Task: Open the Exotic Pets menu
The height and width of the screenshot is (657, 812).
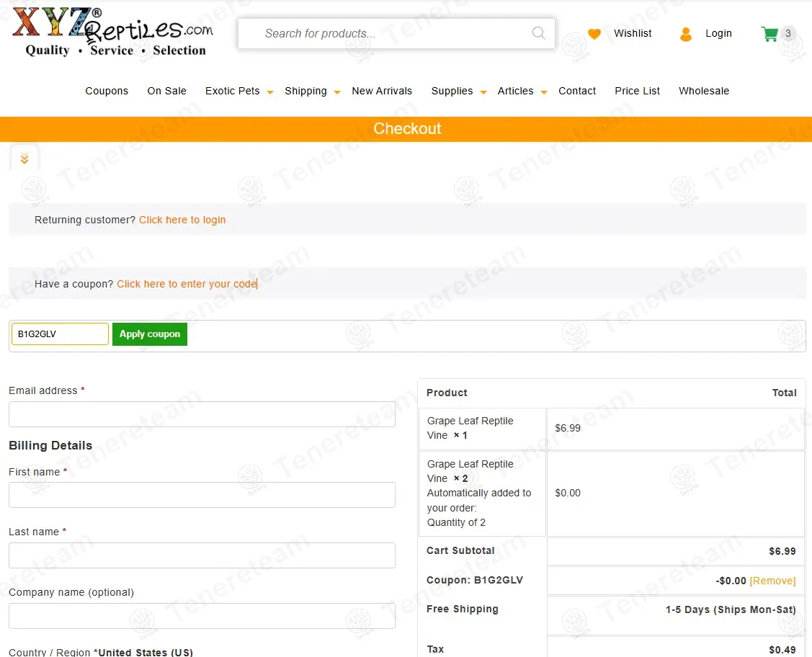Action: [x=233, y=91]
